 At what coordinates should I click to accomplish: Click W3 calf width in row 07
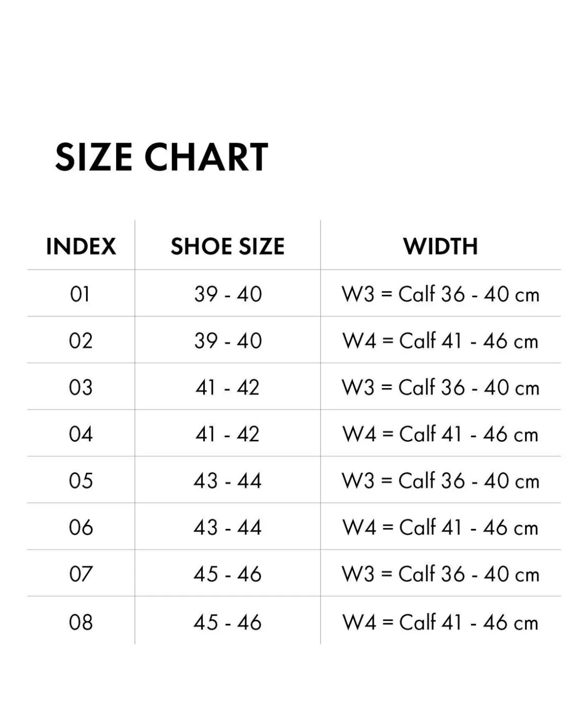pos(440,574)
